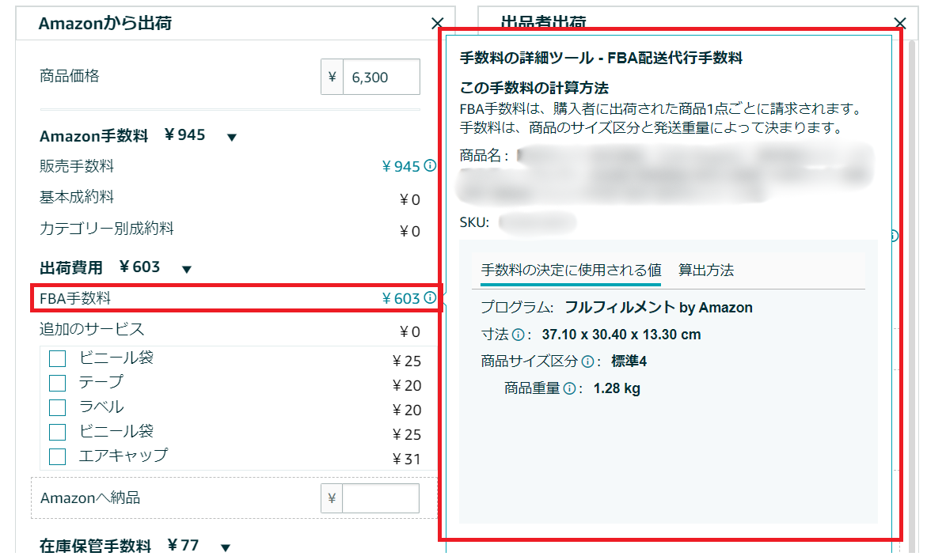Select the weight value 1.28 kg
This screenshot has height=560, width=927.
click(617, 388)
